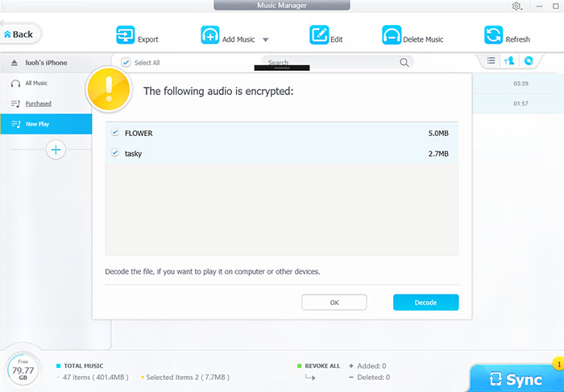Eject luoh's iPhone device

point(14,63)
